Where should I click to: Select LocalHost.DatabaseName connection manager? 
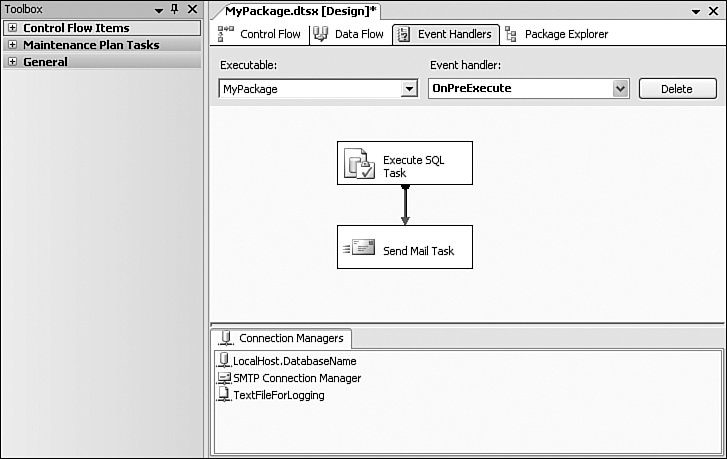[x=294, y=361]
